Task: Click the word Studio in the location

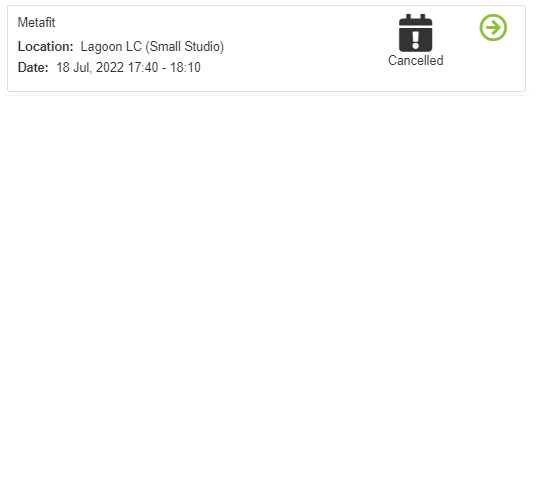Action: click(x=203, y=47)
